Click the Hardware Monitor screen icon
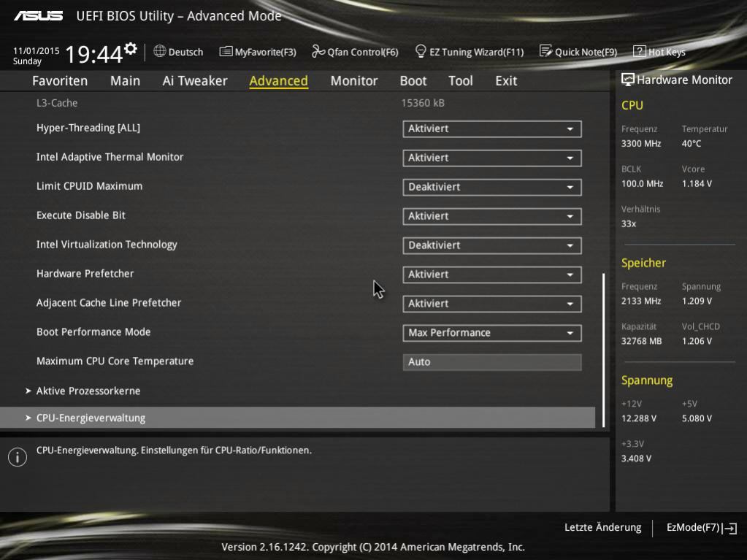This screenshot has height=560, width=747. [627, 80]
